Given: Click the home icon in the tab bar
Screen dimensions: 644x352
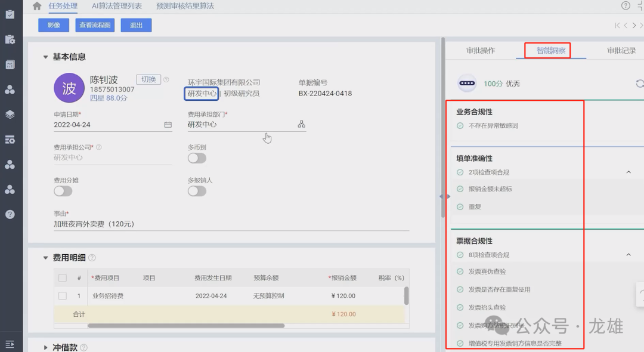Looking at the screenshot, I should [37, 6].
